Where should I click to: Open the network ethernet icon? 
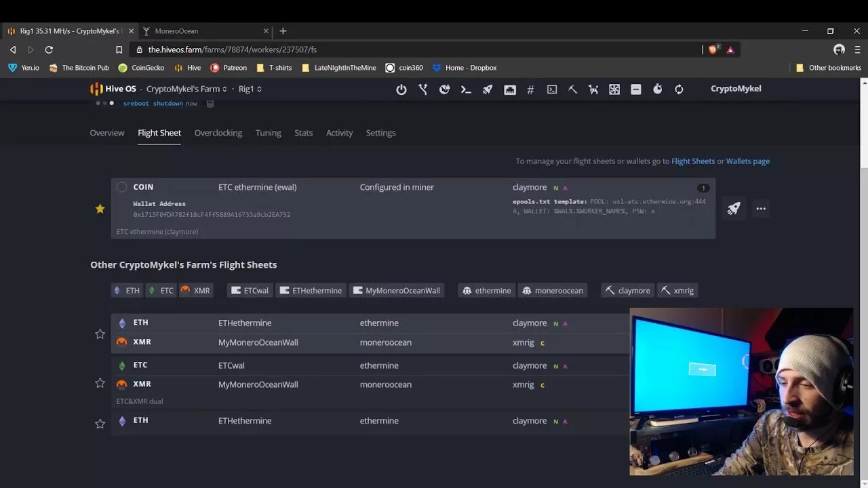(x=510, y=89)
